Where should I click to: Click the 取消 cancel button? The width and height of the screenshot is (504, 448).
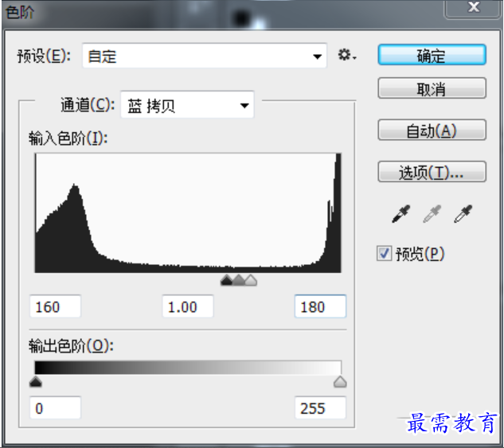pos(432,88)
